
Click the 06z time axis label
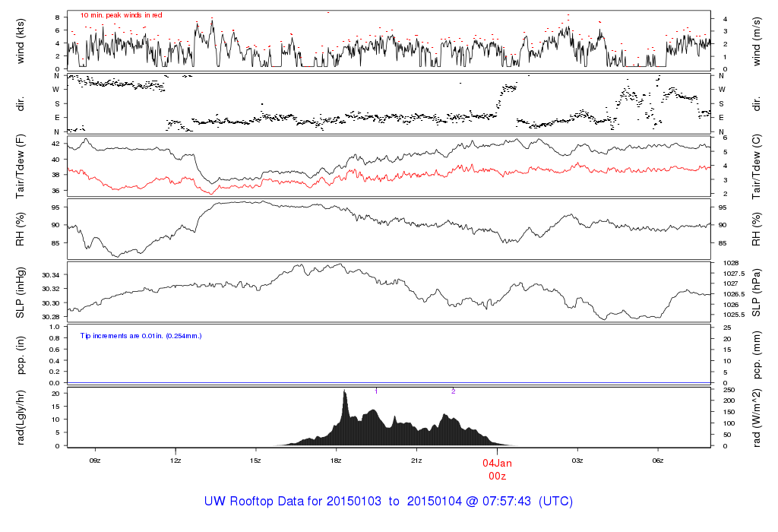pyautogui.click(x=657, y=461)
